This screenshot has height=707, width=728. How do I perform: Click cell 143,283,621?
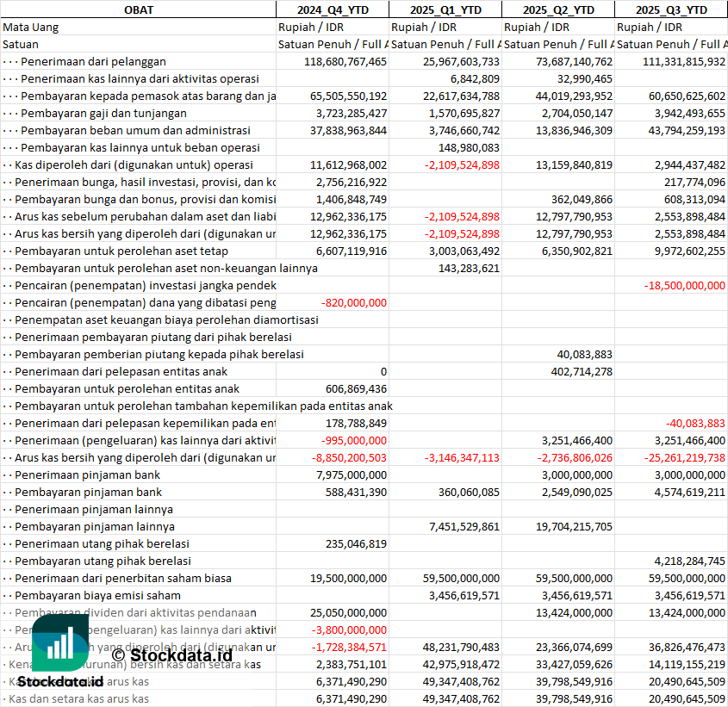point(469,268)
